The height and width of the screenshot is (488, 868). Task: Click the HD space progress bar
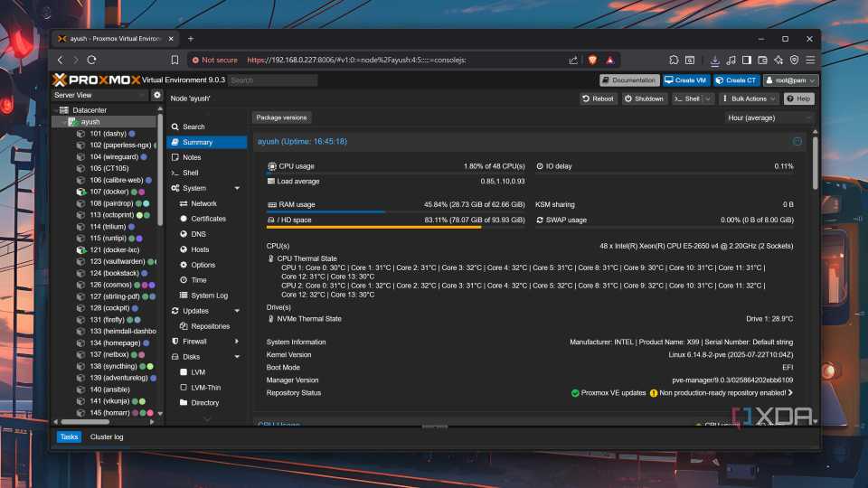click(395, 227)
